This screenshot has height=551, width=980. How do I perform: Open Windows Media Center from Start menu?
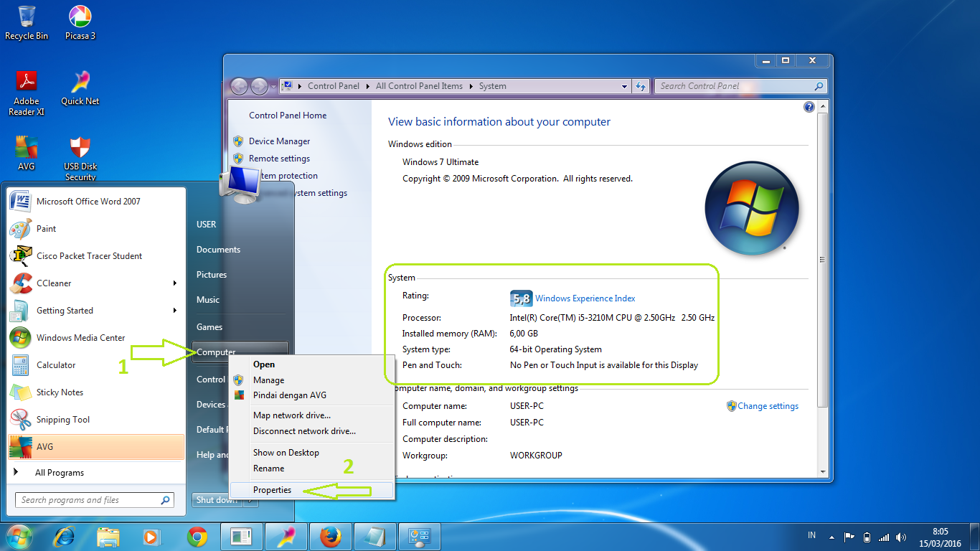pos(96,338)
